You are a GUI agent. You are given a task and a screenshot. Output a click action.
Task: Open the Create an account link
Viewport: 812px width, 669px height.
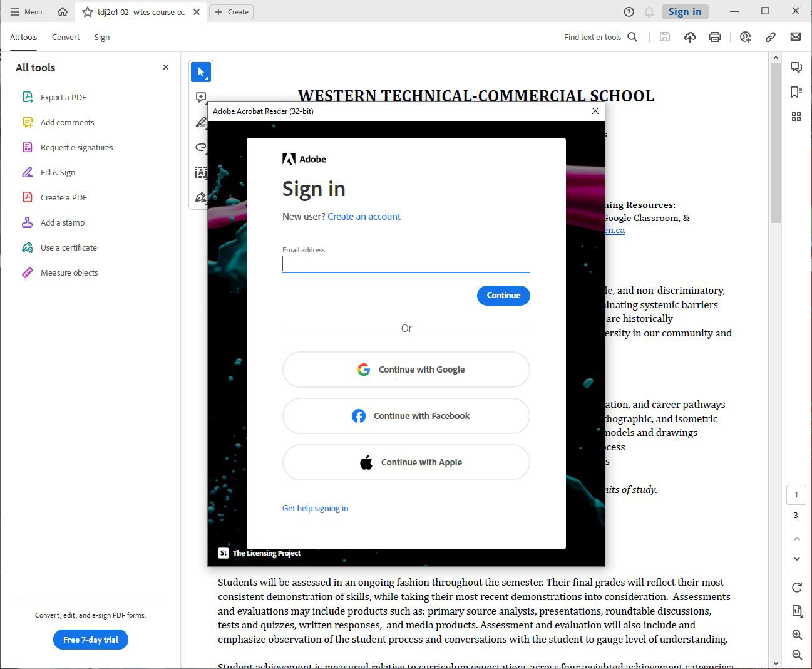(364, 217)
